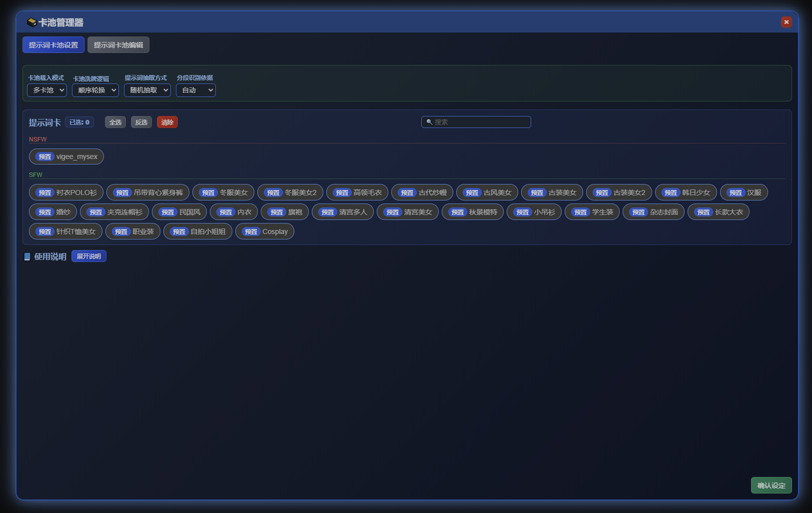Select the 针织T恤美女 card
This screenshot has width=812, height=513.
(x=65, y=231)
